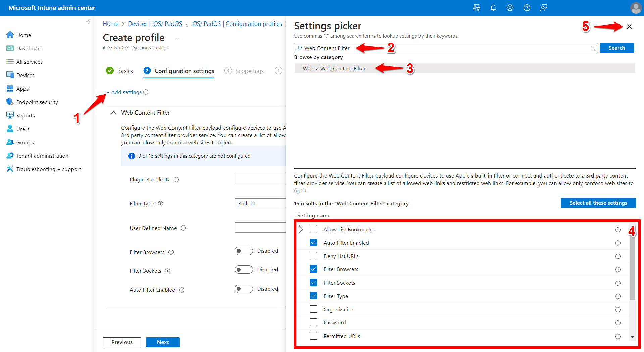Check Organization checkbox
The image size is (644, 352).
coord(313,309)
